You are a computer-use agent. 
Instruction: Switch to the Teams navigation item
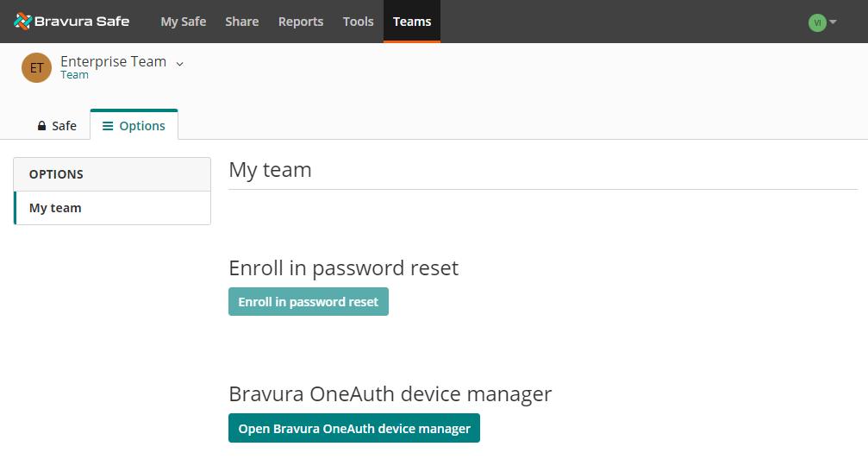tap(412, 22)
